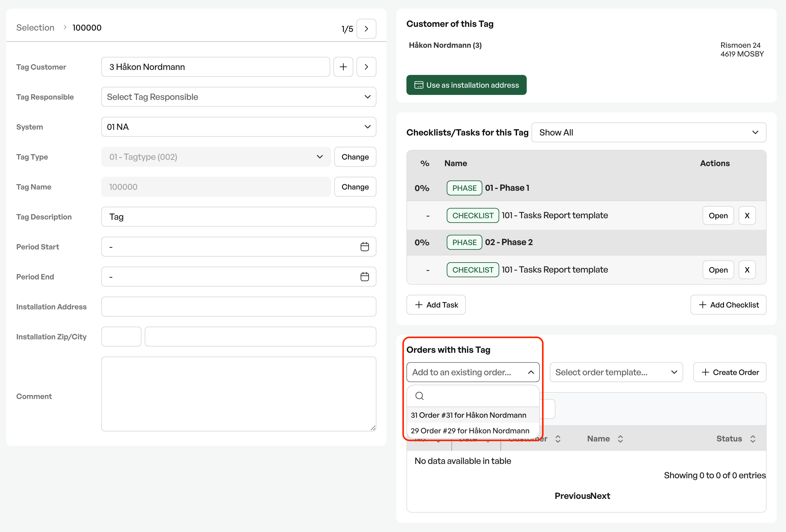Click the 100000 breadcrumb text
This screenshot has height=532, width=786.
tap(87, 28)
